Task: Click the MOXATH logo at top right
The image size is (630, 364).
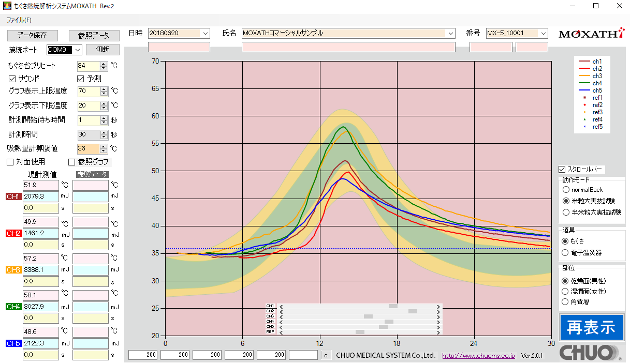Action: pos(591,34)
